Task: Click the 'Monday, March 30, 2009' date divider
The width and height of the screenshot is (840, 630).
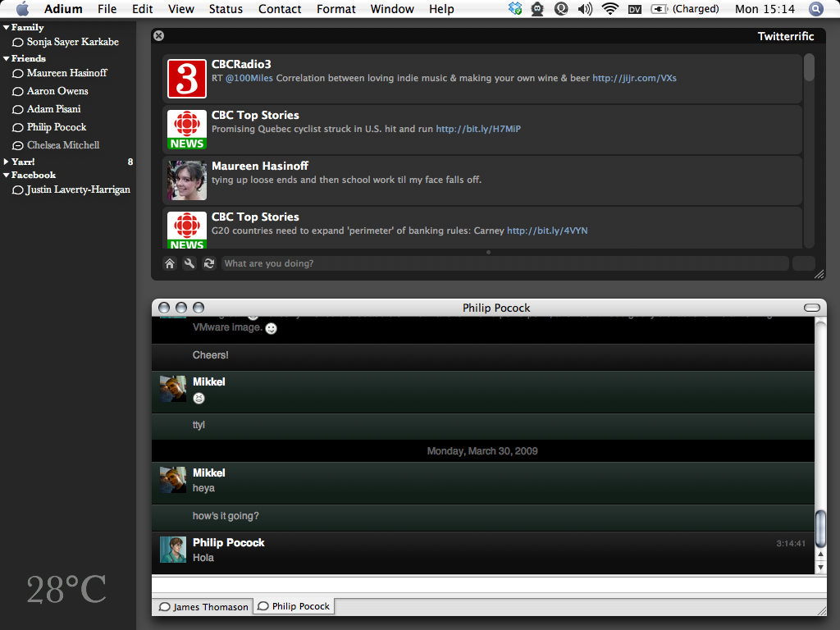Action: [x=482, y=451]
